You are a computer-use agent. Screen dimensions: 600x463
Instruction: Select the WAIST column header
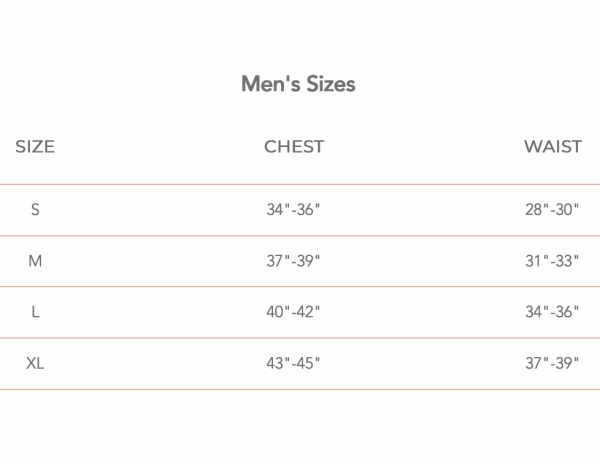pyautogui.click(x=552, y=147)
